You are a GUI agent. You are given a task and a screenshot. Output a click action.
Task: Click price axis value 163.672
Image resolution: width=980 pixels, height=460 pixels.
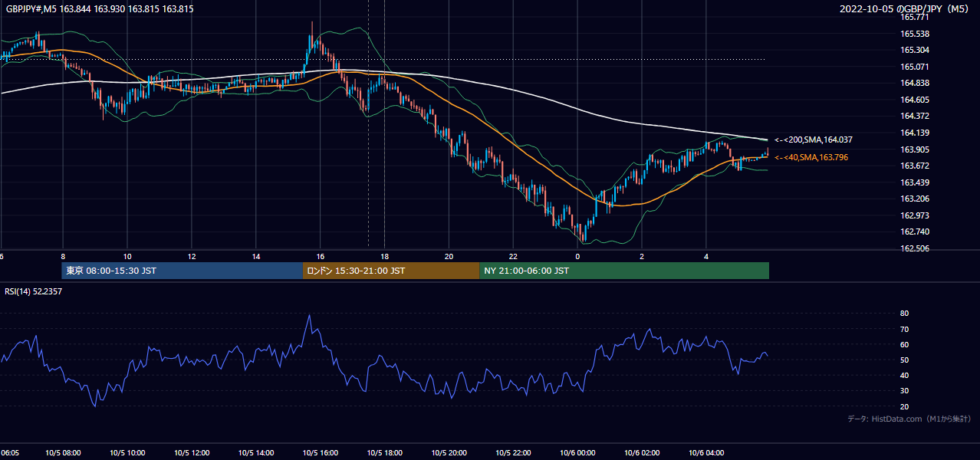point(914,166)
